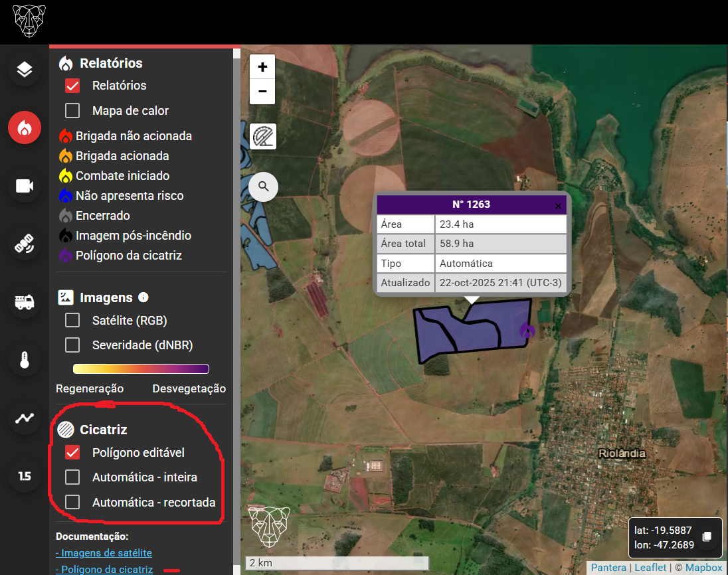This screenshot has height=575, width=728.
Task: Open Imagens de satélite documentation link
Action: click(104, 553)
